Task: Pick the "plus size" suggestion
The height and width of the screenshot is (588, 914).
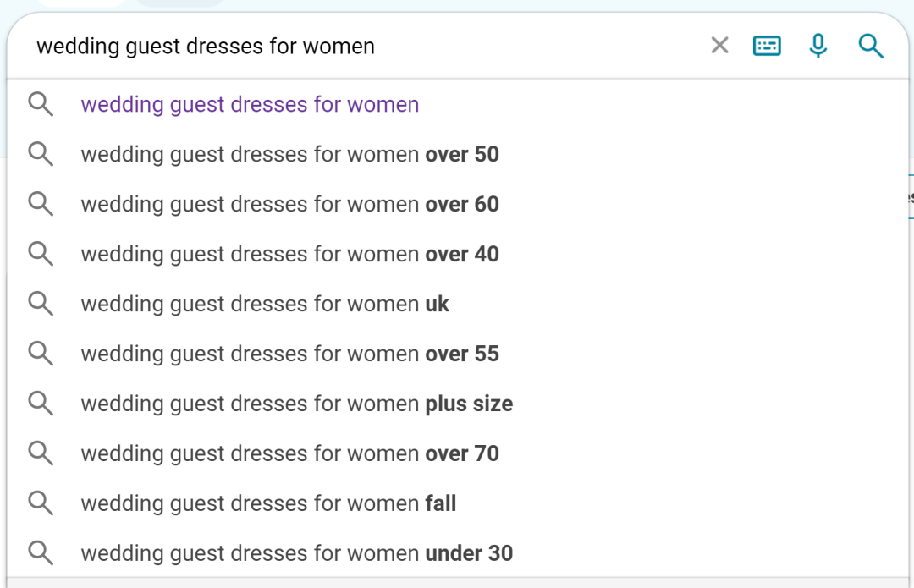Action: click(296, 404)
